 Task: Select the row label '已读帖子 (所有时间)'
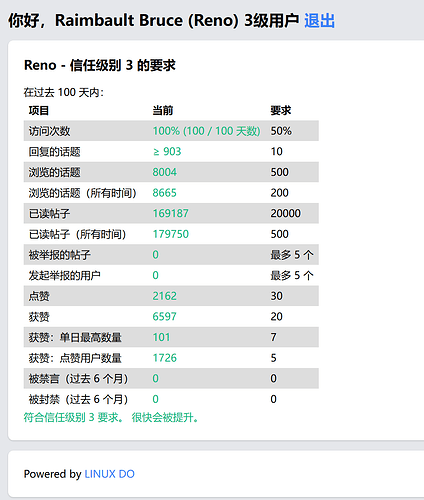[77, 234]
